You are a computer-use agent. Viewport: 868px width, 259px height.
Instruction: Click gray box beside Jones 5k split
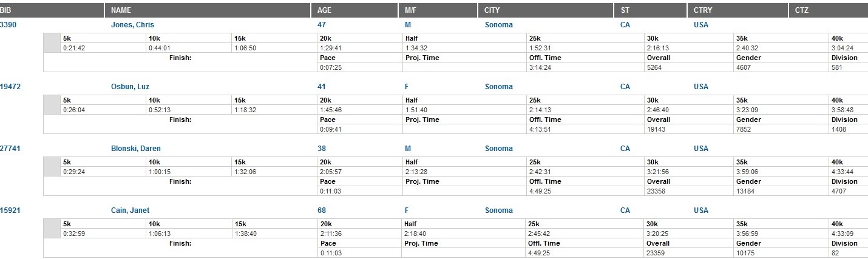pos(52,43)
